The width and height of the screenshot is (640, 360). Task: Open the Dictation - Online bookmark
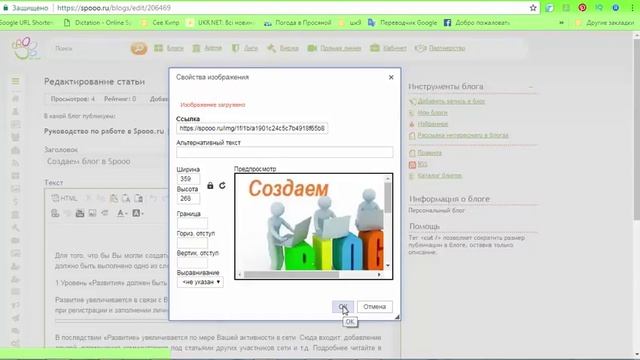[98, 23]
